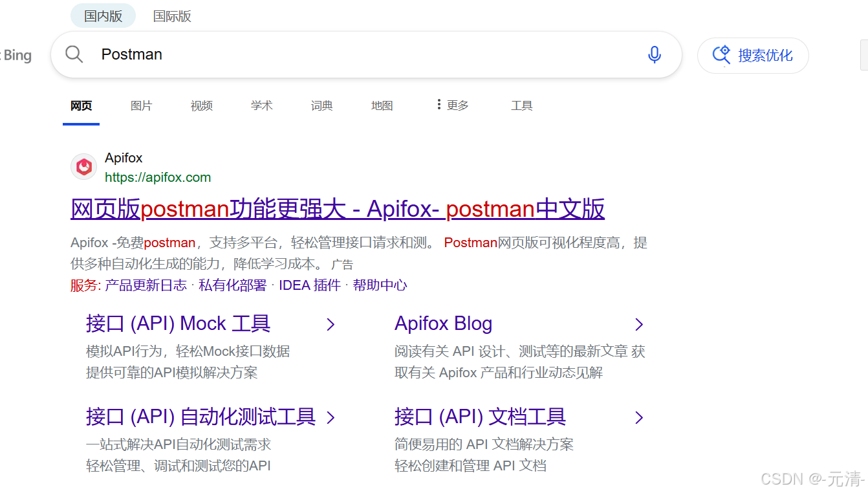Click chevron next to 文档工具
Image resolution: width=868 pixels, height=493 pixels.
pos(639,417)
